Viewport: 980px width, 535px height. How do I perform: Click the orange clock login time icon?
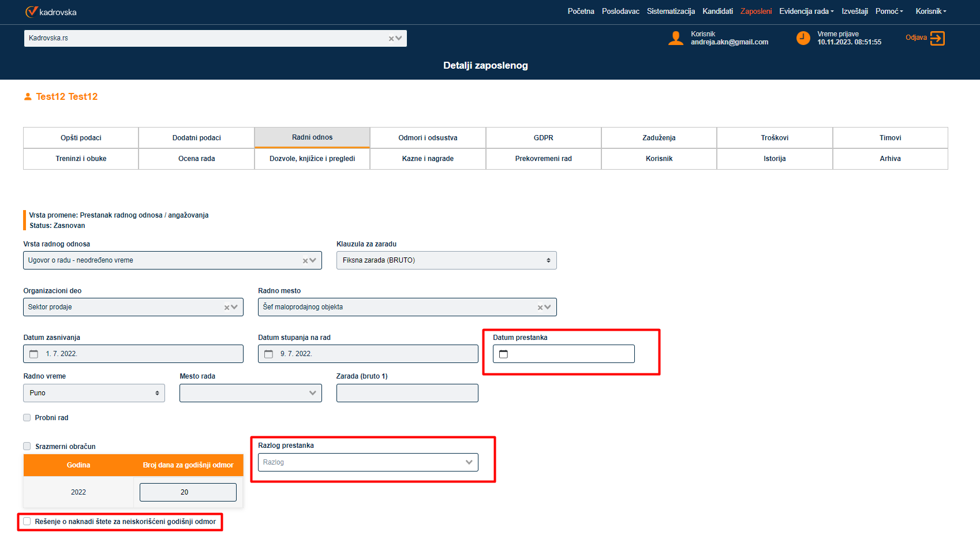coord(803,38)
